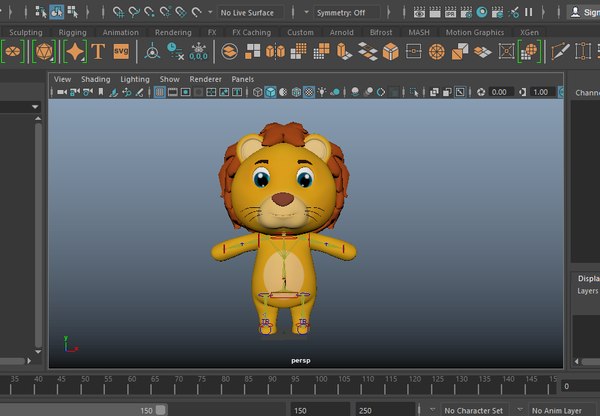
Task: Toggle viewport grid display icon
Action: 160,92
